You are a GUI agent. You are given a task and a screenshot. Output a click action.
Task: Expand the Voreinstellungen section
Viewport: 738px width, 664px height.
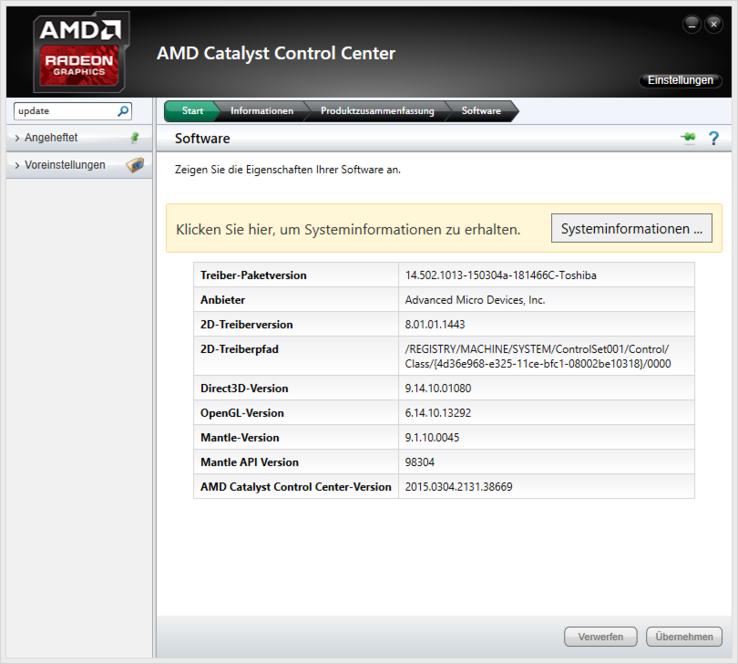(79, 165)
